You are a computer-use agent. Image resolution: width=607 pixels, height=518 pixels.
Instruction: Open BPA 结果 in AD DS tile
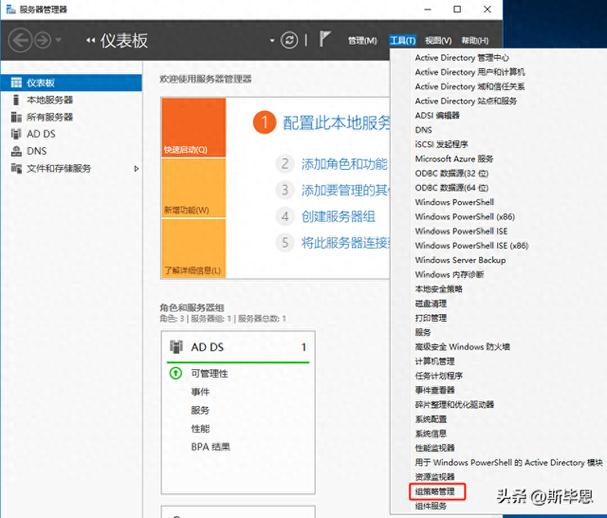click(x=211, y=447)
